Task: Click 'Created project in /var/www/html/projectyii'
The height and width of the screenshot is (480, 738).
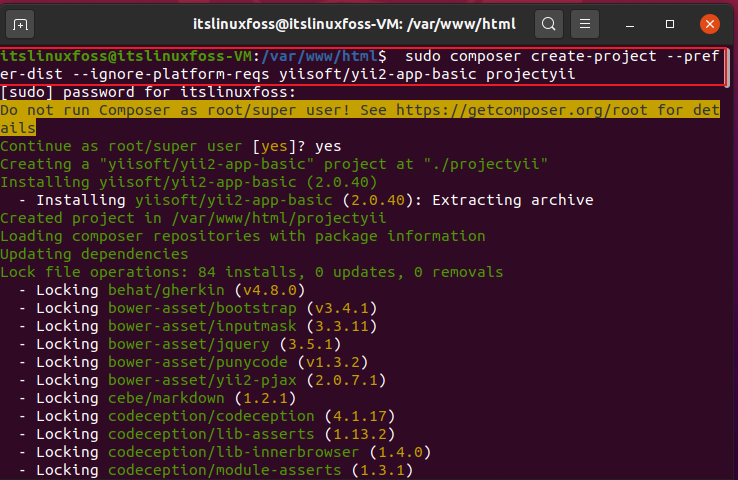Action: [x=193, y=218]
